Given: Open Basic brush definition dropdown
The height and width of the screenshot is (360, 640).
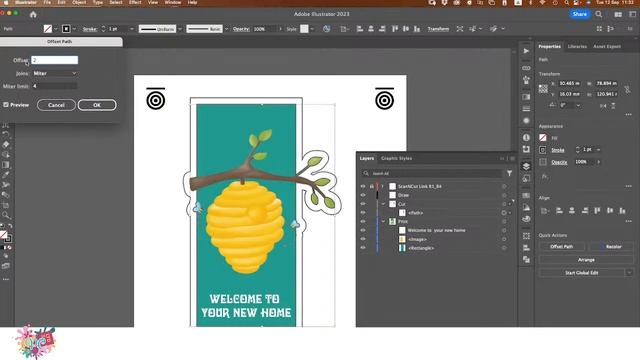Looking at the screenshot, I should (x=226, y=29).
